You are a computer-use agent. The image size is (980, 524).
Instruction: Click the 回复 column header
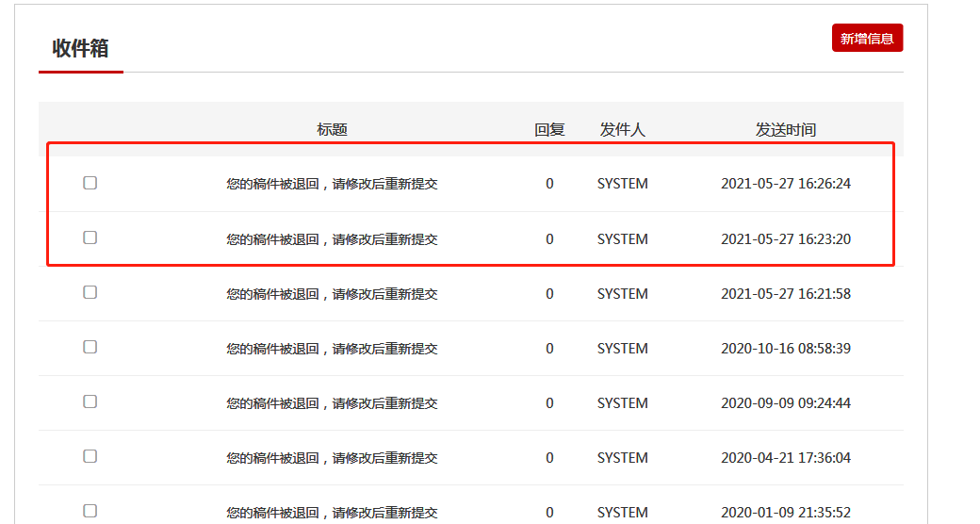(549, 130)
